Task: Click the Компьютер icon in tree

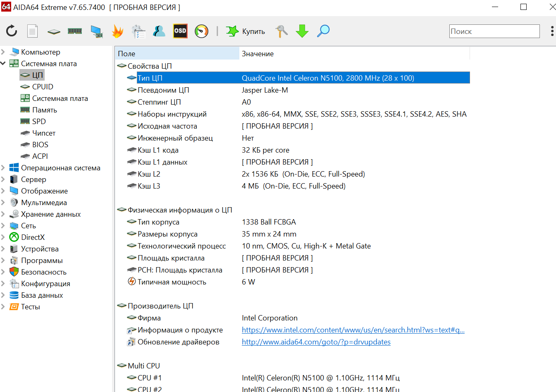Action: [x=14, y=52]
